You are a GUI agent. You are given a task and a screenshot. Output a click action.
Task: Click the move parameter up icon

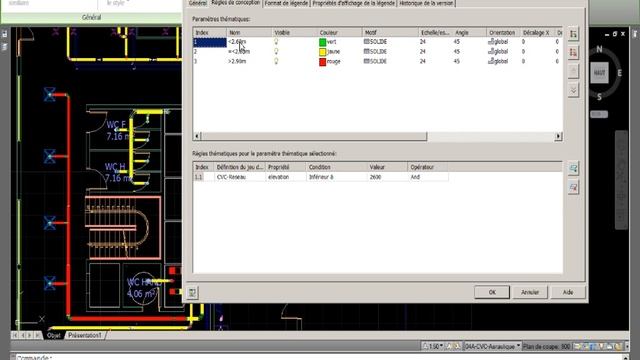pos(573,71)
